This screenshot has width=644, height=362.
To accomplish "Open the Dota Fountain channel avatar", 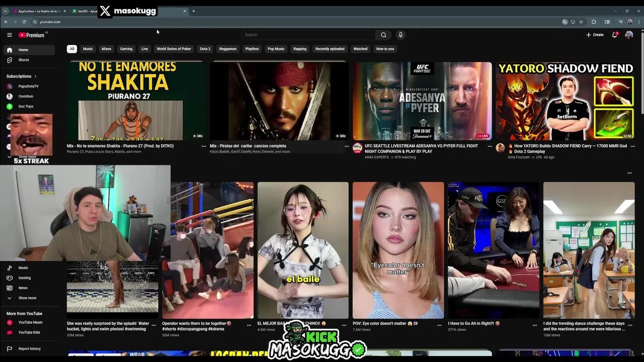I will click(500, 148).
